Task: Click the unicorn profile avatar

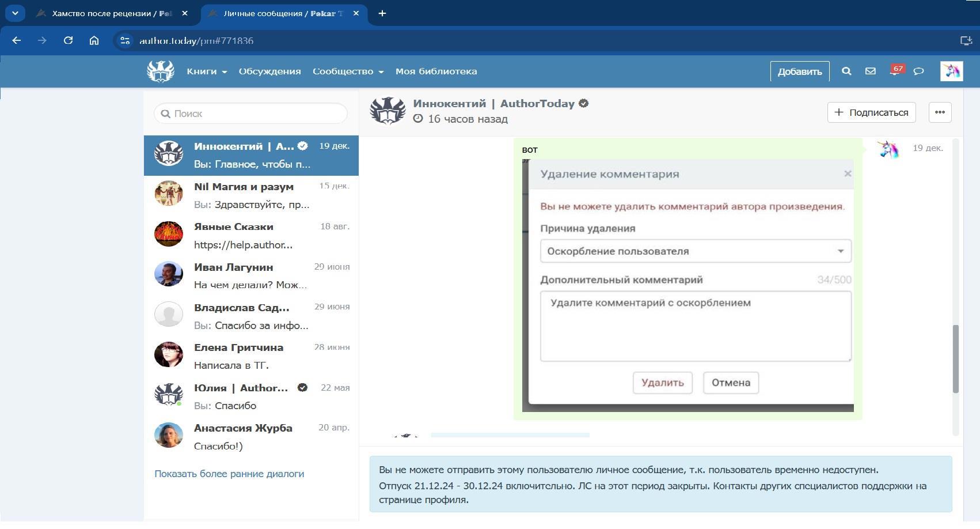Action: coord(951,71)
